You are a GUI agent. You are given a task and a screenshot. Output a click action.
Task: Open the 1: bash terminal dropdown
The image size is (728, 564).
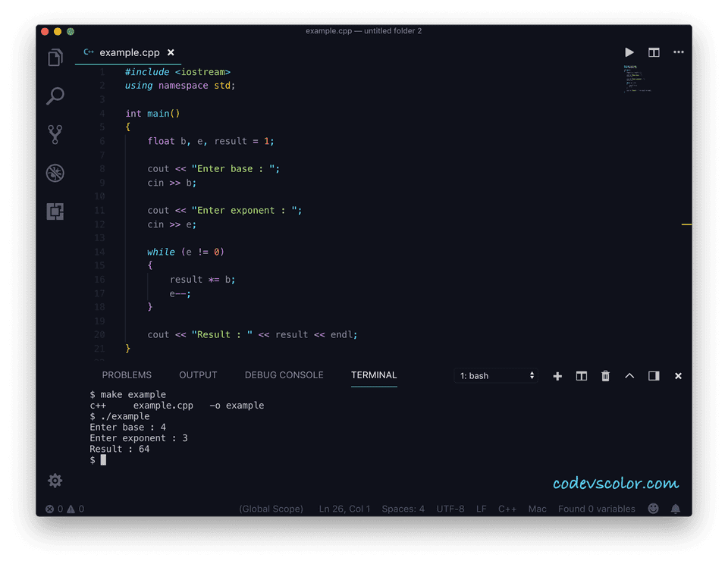tap(496, 375)
